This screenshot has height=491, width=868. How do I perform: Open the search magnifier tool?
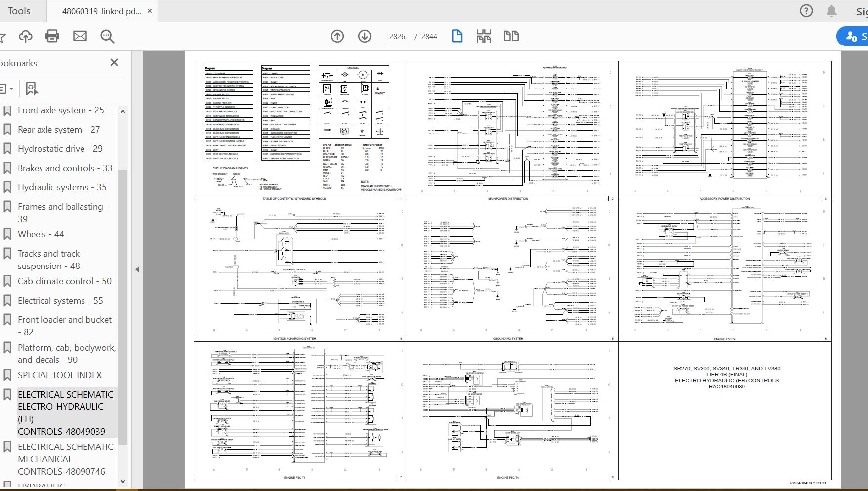pyautogui.click(x=107, y=36)
